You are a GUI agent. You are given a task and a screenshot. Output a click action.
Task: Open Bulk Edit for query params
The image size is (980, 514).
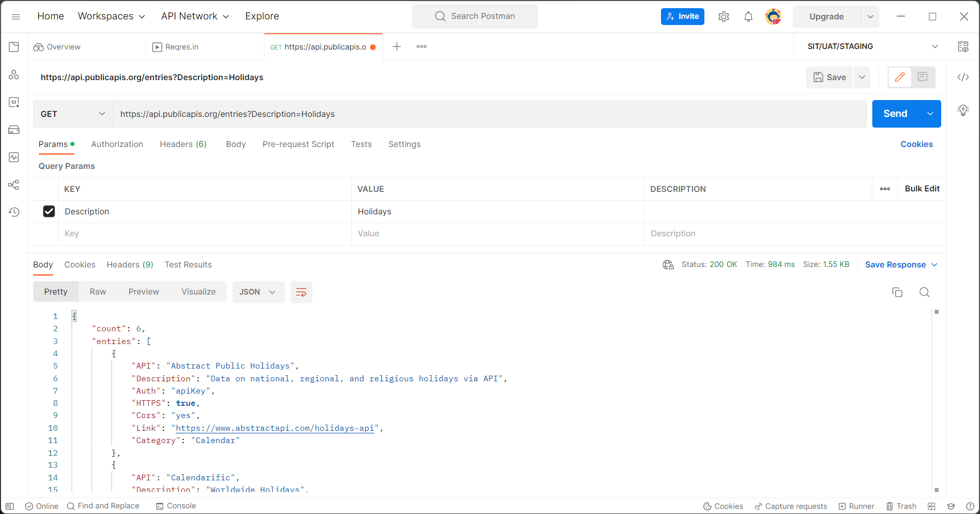922,189
